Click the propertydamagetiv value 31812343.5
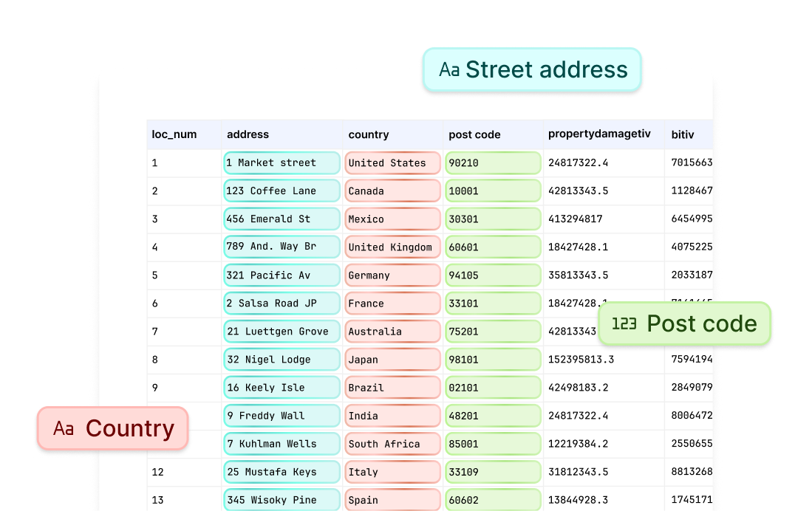812x511 pixels. (578, 472)
